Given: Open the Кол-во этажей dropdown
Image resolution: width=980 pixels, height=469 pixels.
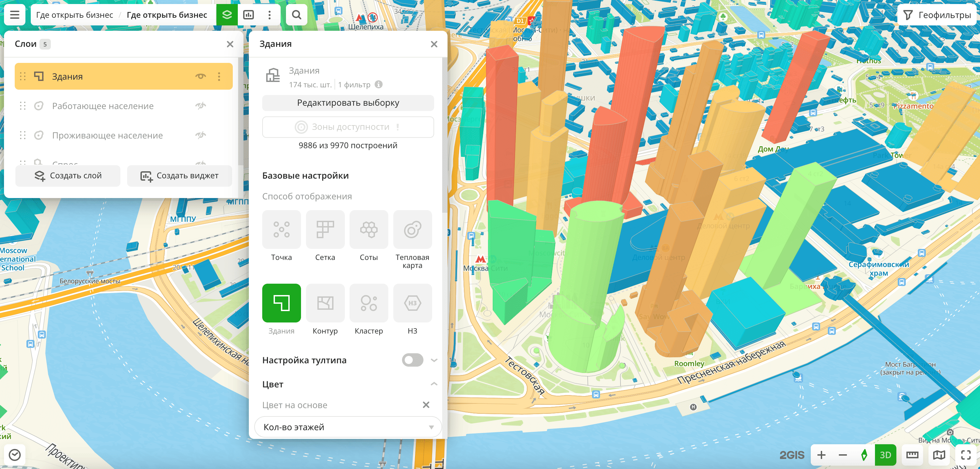Looking at the screenshot, I should tap(348, 427).
